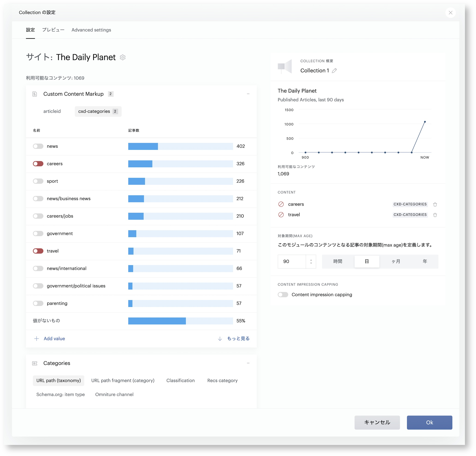
Task: Select ヶ月 as the max age unit
Action: click(x=396, y=262)
